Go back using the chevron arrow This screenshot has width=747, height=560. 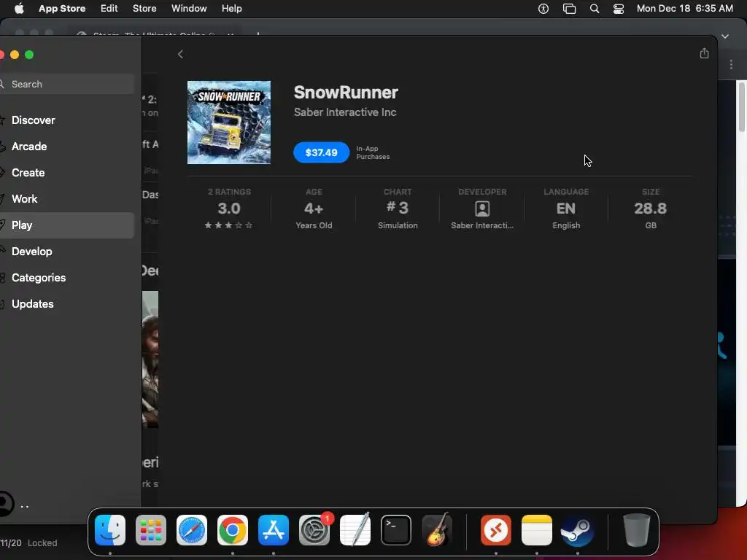click(x=180, y=54)
